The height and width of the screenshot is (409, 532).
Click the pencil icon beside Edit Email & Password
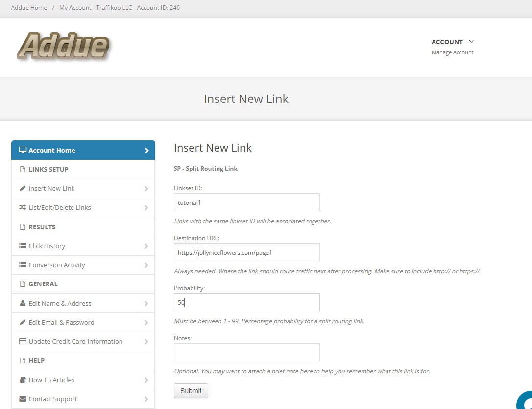coord(23,322)
